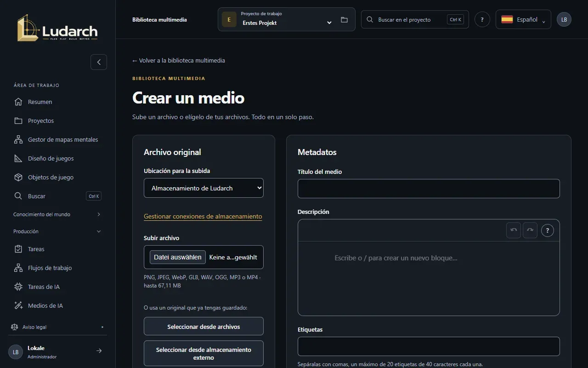The image size is (588, 368).
Task: Focus the Título del medio field
Action: [x=429, y=189]
